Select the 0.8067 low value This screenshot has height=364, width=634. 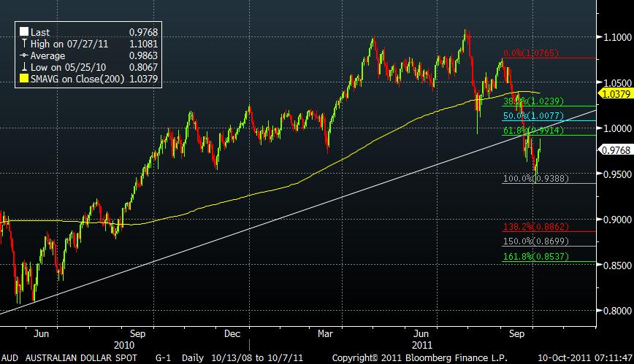tap(144, 67)
